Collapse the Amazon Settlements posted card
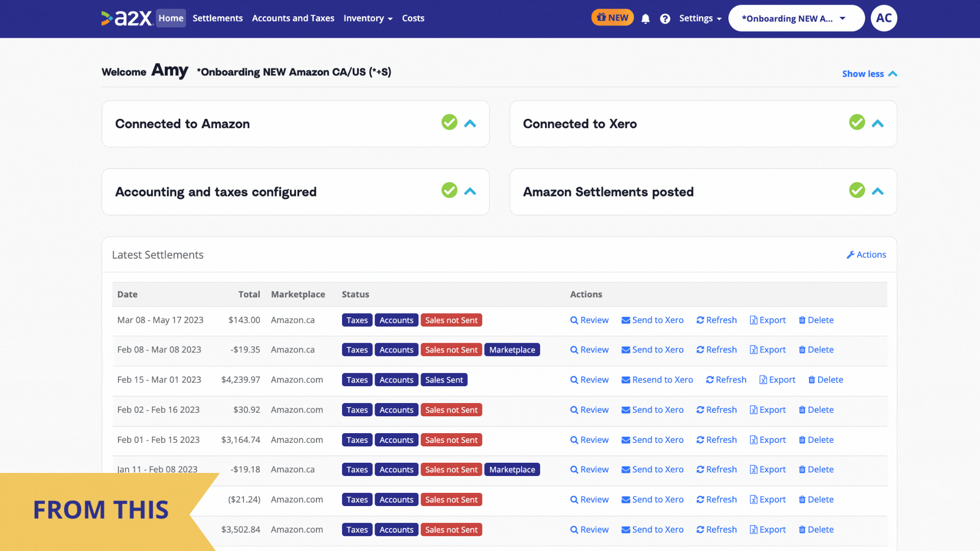This screenshot has width=980, height=551. tap(877, 192)
